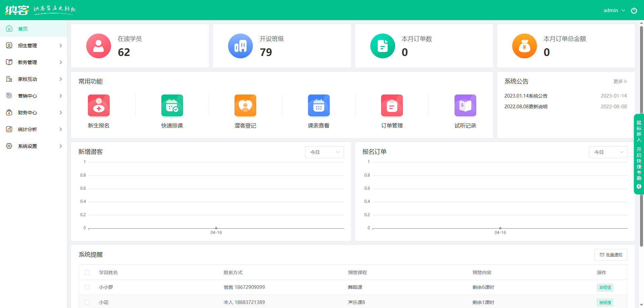Screen dimensions: 644x308
Task: Click 更多 link in 系统公告
Action: (620, 81)
